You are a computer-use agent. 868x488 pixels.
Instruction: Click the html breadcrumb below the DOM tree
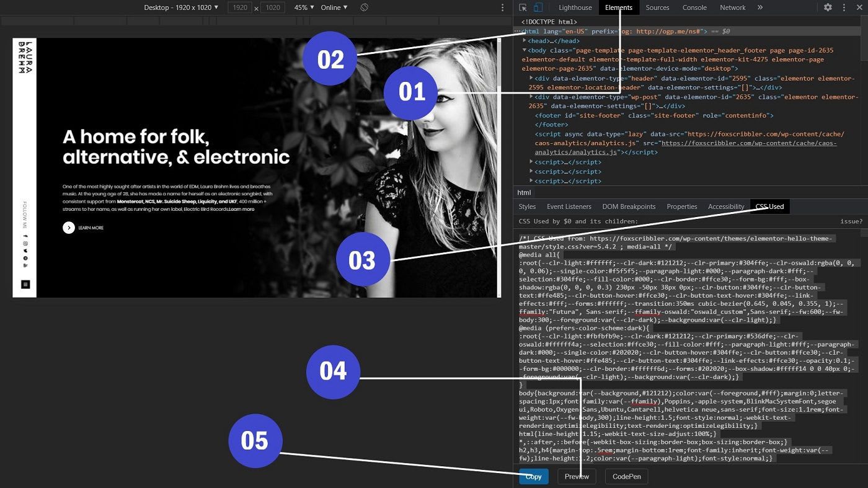pos(524,193)
